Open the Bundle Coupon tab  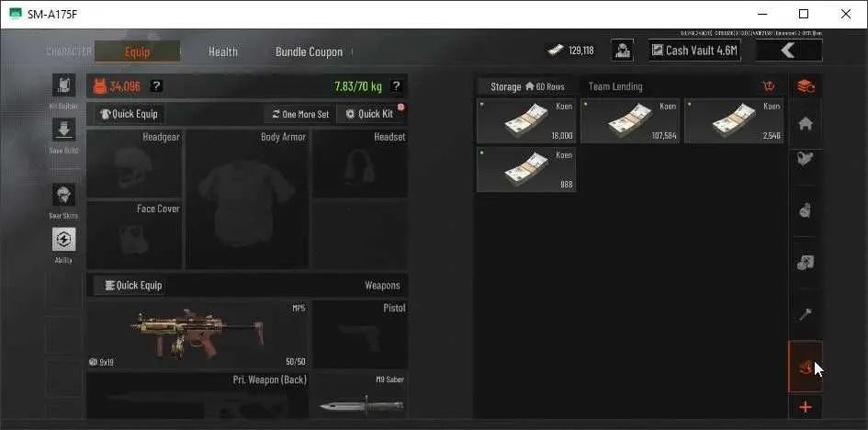309,52
